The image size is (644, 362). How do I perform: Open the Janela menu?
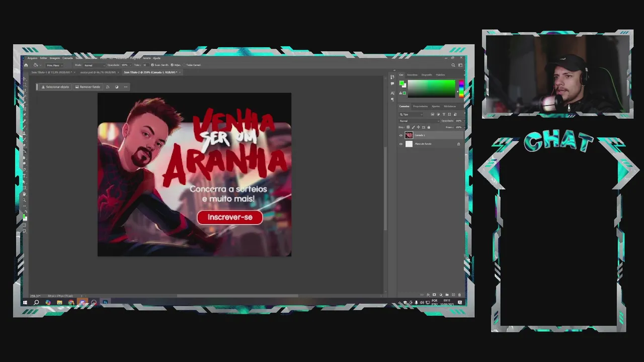click(146, 58)
